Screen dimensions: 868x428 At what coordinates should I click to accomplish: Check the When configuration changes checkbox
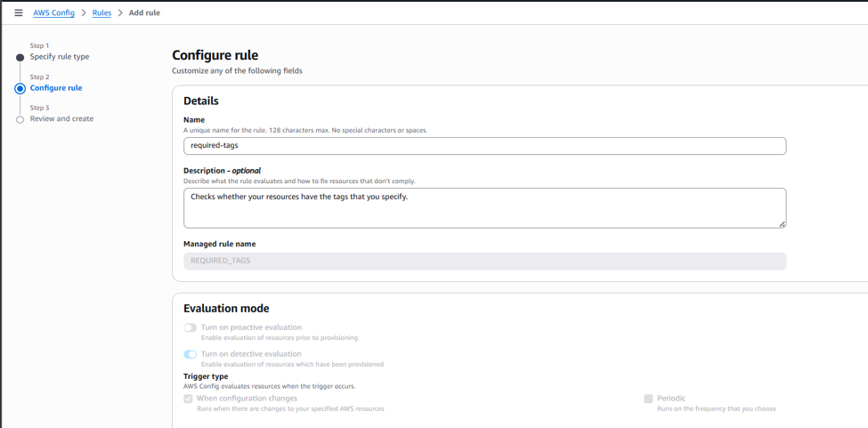point(188,399)
